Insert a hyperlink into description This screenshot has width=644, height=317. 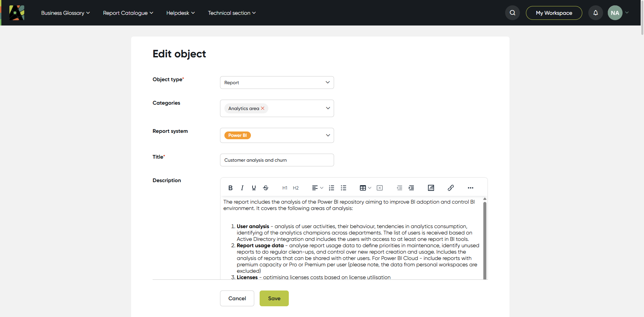[451, 188]
